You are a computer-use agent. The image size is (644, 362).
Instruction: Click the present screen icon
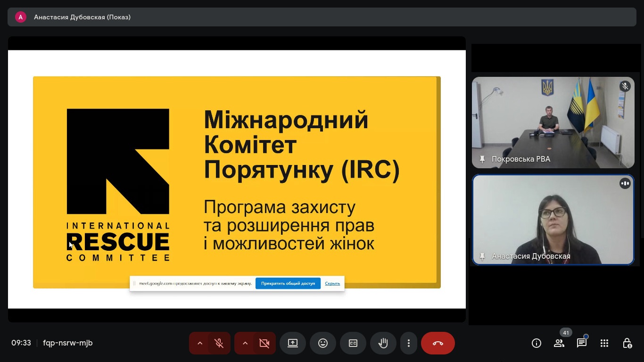click(x=293, y=343)
